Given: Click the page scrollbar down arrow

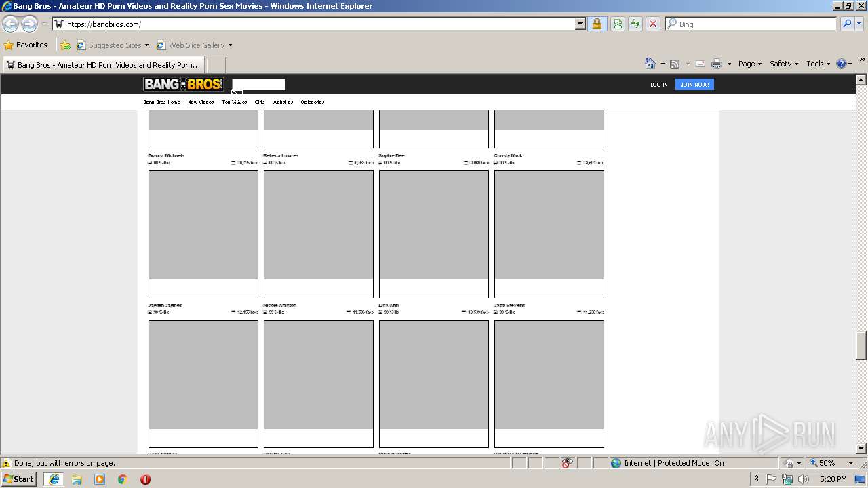Looking at the screenshot, I should click(861, 448).
